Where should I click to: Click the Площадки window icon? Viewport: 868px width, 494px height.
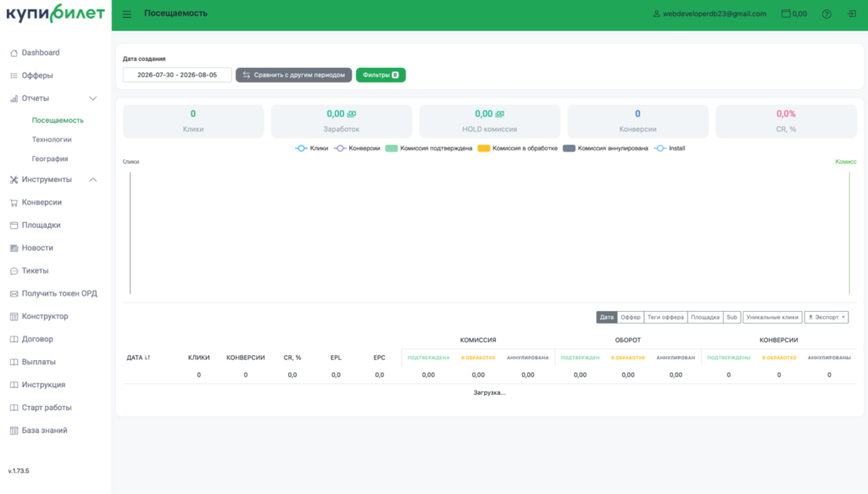(14, 225)
